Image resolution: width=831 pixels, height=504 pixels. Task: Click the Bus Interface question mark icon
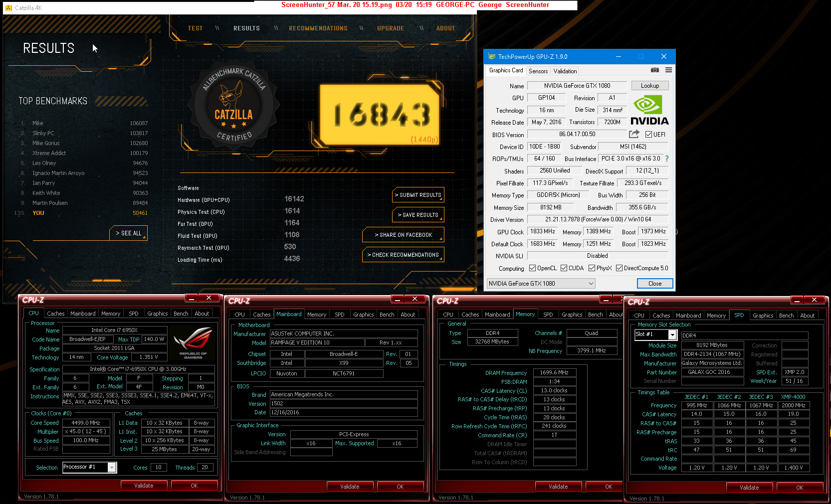(x=667, y=159)
